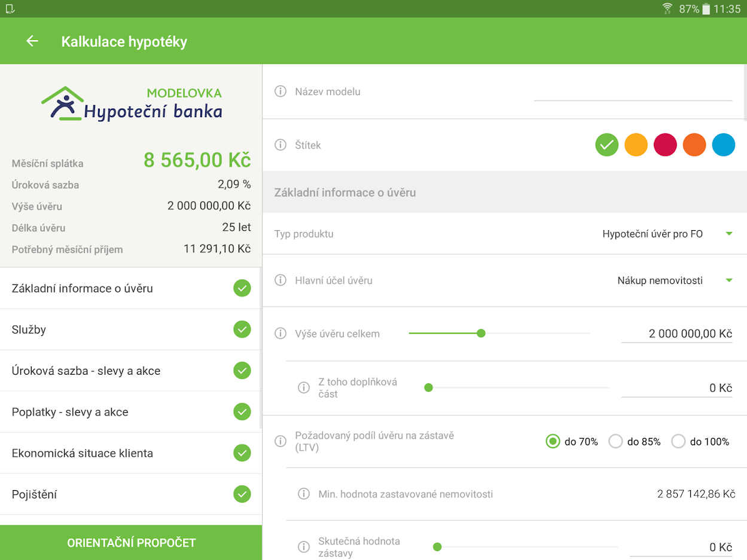The width and height of the screenshot is (747, 560).
Task: Tap checkmark icon in Pojištění row
Action: click(242, 494)
